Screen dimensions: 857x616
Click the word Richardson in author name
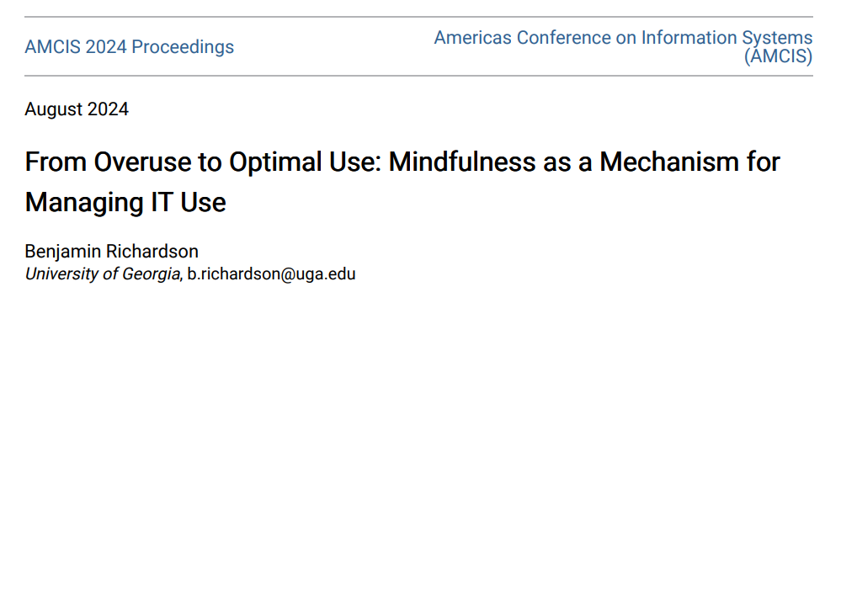152,251
